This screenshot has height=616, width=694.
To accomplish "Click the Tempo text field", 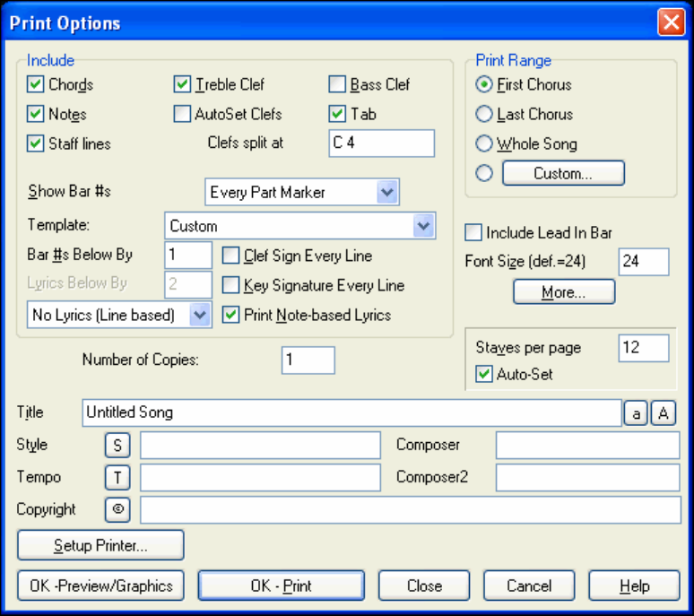I will 260,478.
